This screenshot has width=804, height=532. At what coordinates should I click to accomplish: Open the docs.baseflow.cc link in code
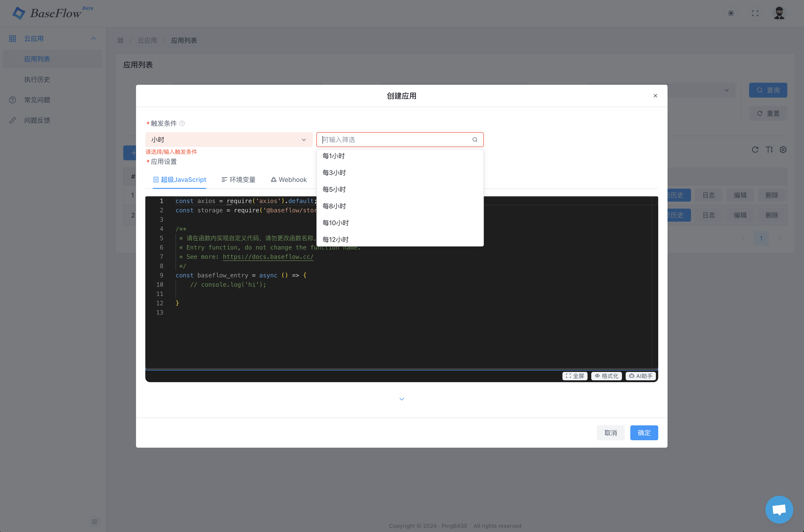point(268,257)
